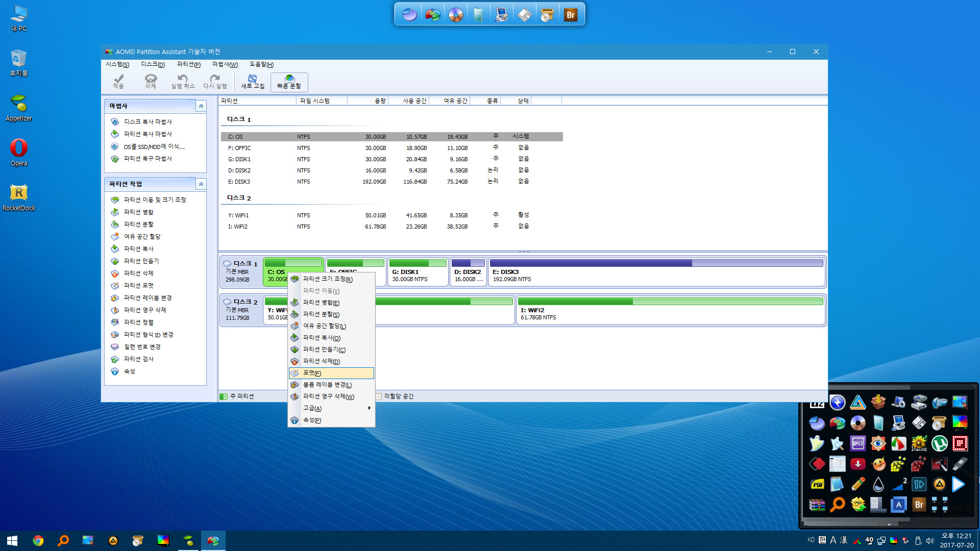Open Opera from the desktop

(19, 152)
